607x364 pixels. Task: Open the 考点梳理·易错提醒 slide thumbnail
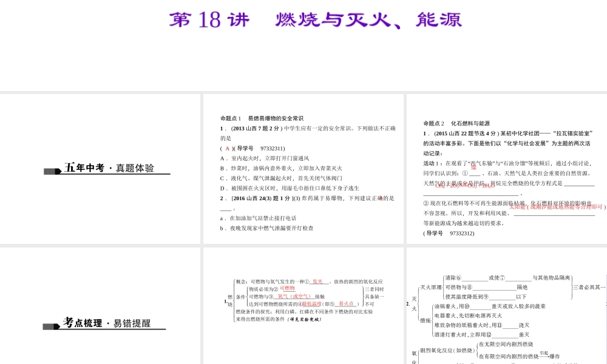pos(100,306)
